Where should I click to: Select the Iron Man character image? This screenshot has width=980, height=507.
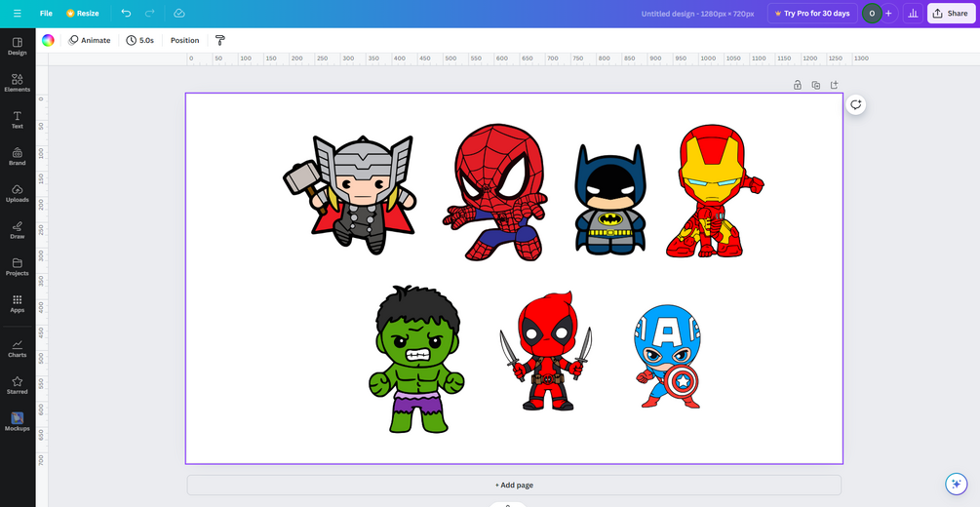coord(715,191)
